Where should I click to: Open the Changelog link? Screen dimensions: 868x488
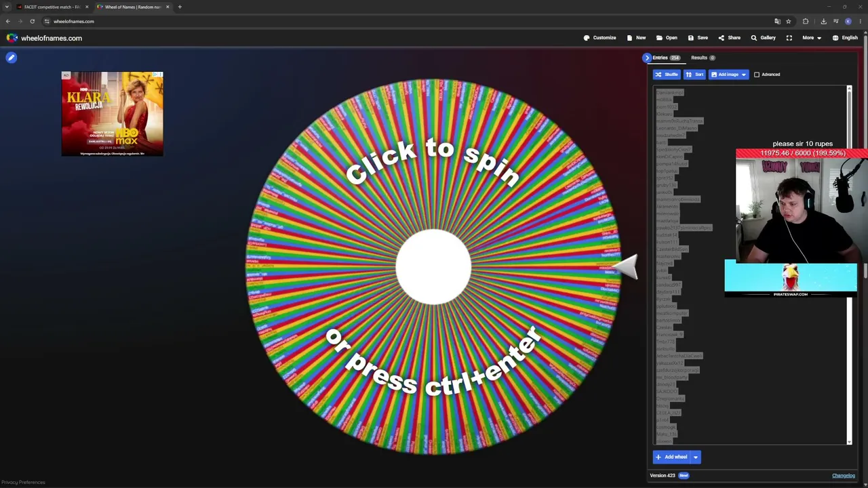point(844,476)
